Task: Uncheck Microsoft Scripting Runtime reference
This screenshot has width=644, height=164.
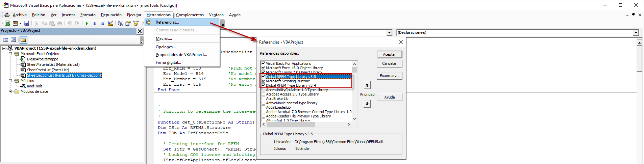Action: [x=263, y=81]
